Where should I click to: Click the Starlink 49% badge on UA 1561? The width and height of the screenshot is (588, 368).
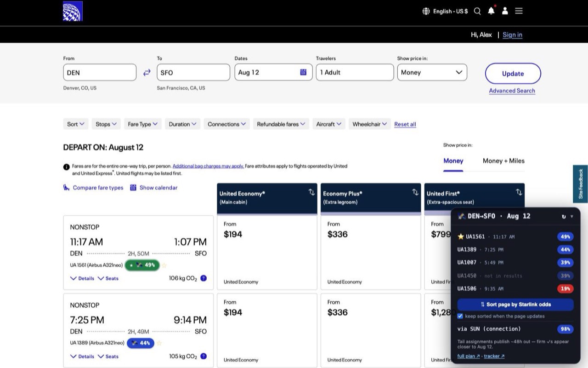point(142,265)
